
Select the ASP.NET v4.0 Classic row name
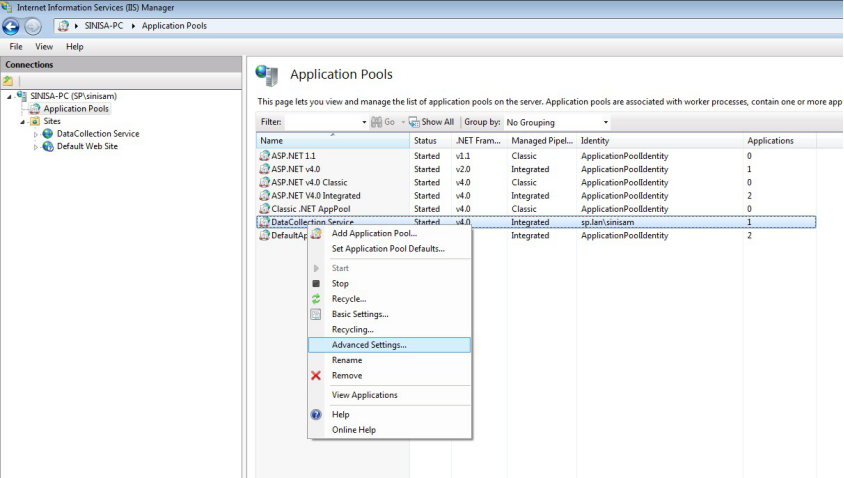tap(309, 182)
